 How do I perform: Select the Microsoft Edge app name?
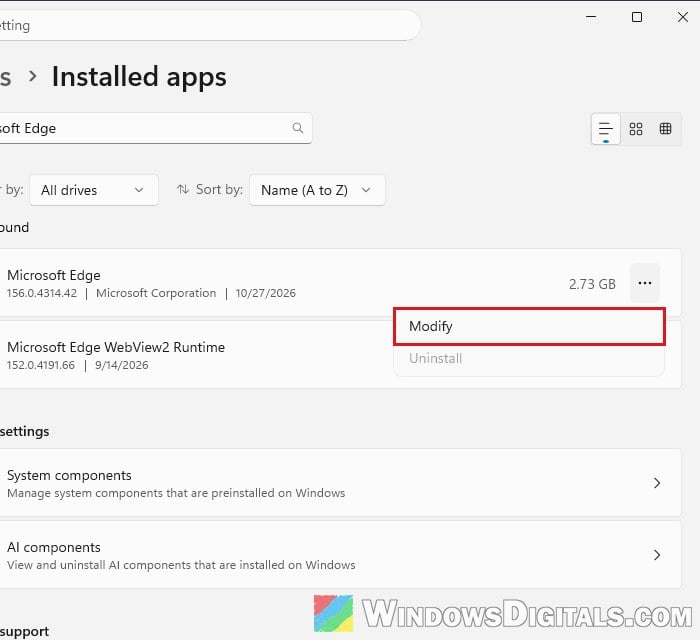54,275
